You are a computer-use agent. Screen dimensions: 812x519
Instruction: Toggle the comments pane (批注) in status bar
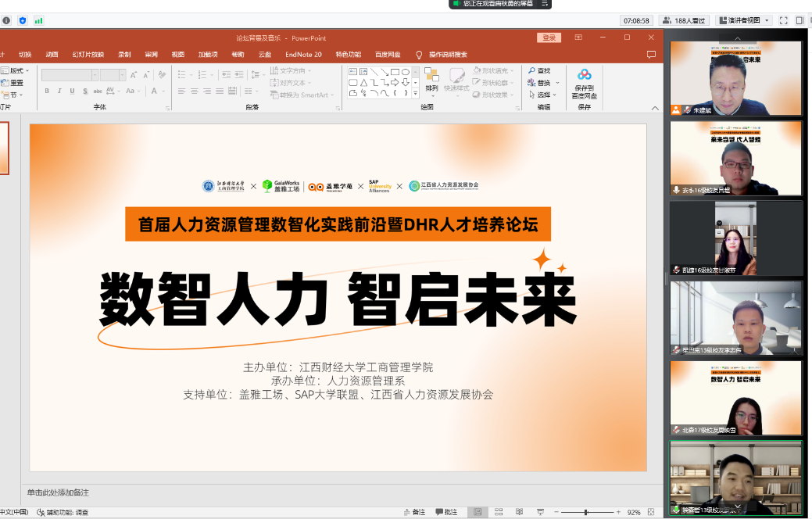(x=446, y=512)
